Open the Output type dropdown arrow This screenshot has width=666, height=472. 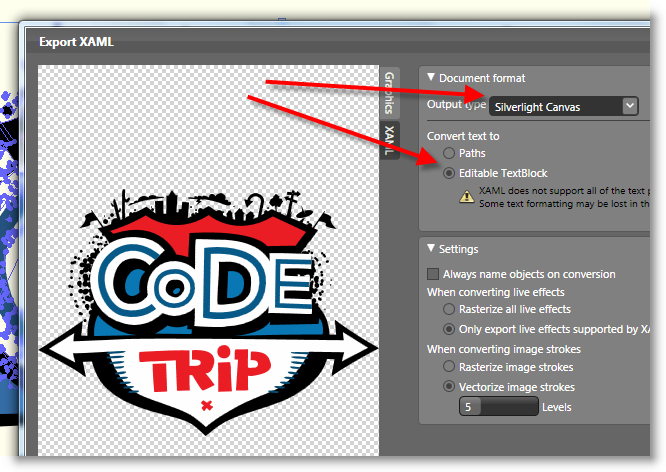coord(630,106)
